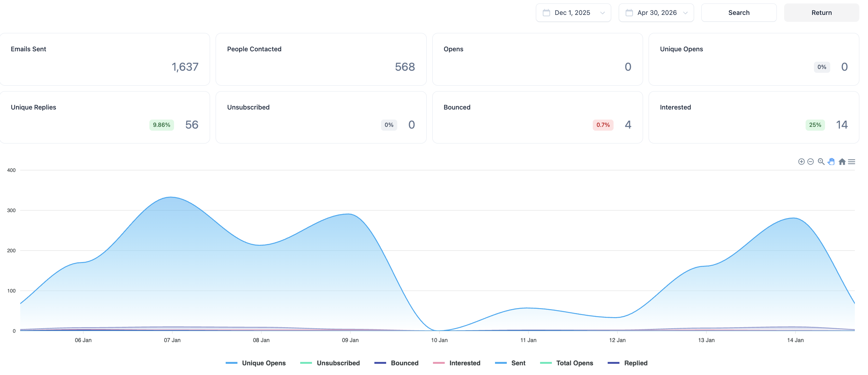Click the 9.86% Unique Replies badge
Image resolution: width=868 pixels, height=375 pixels.
[x=162, y=125]
